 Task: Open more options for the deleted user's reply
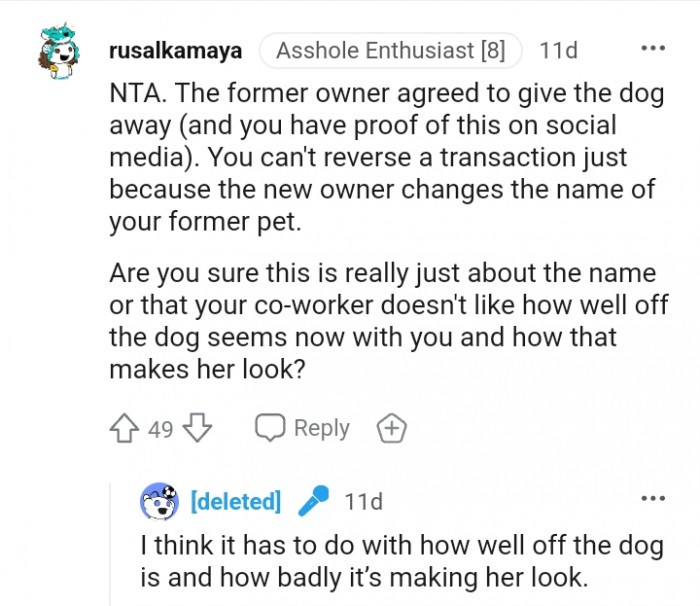[x=652, y=499]
